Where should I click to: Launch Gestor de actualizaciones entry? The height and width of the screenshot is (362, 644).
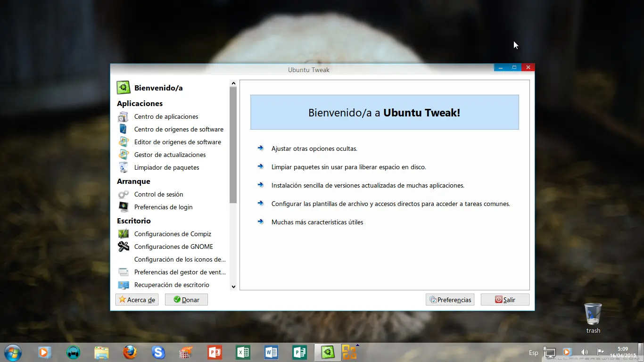click(170, 155)
